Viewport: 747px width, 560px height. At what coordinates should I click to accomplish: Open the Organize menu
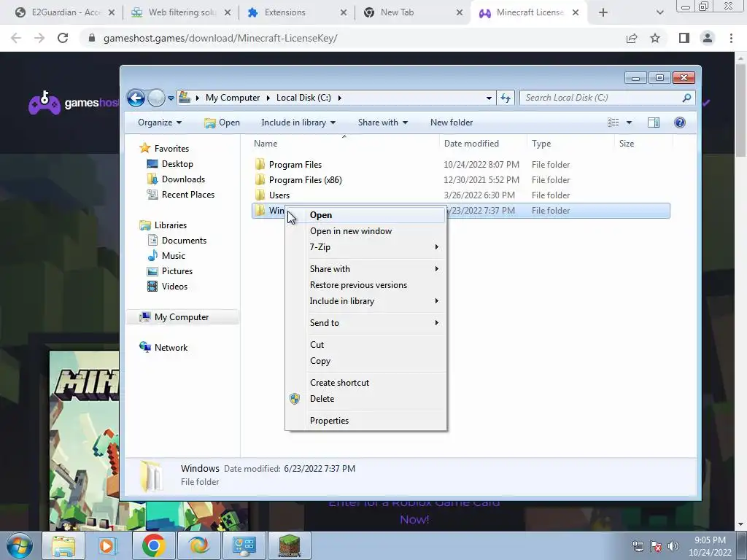(x=160, y=122)
